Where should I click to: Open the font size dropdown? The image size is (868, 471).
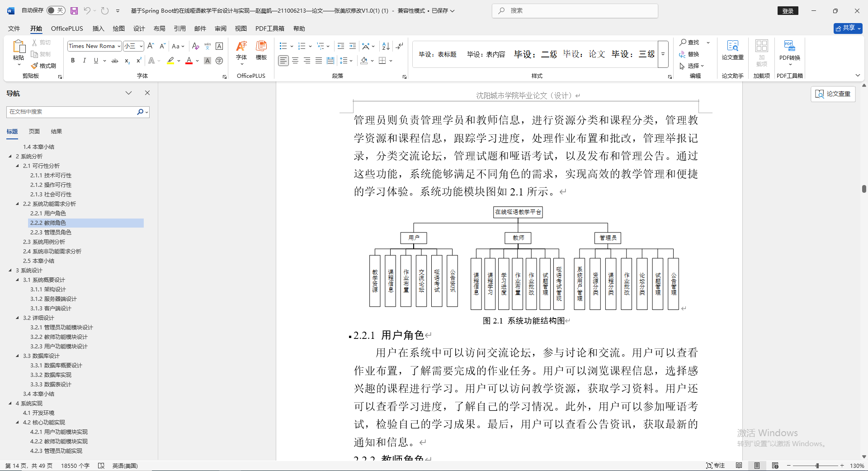coord(140,46)
